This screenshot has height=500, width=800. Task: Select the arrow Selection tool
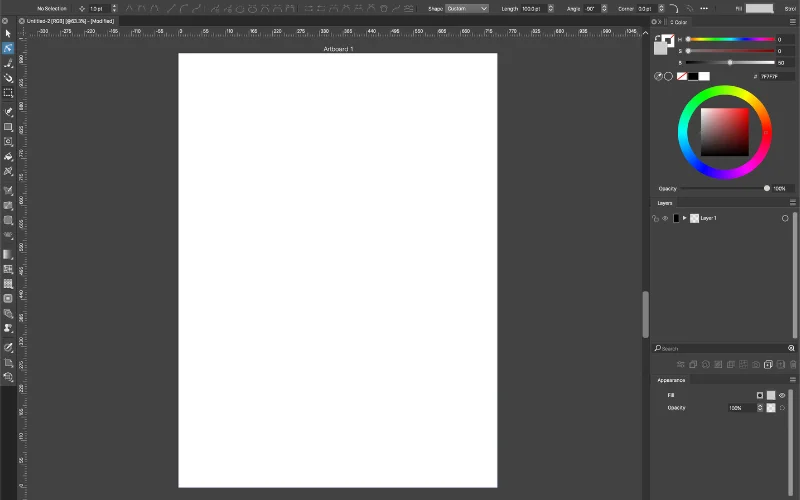pyautogui.click(x=8, y=33)
